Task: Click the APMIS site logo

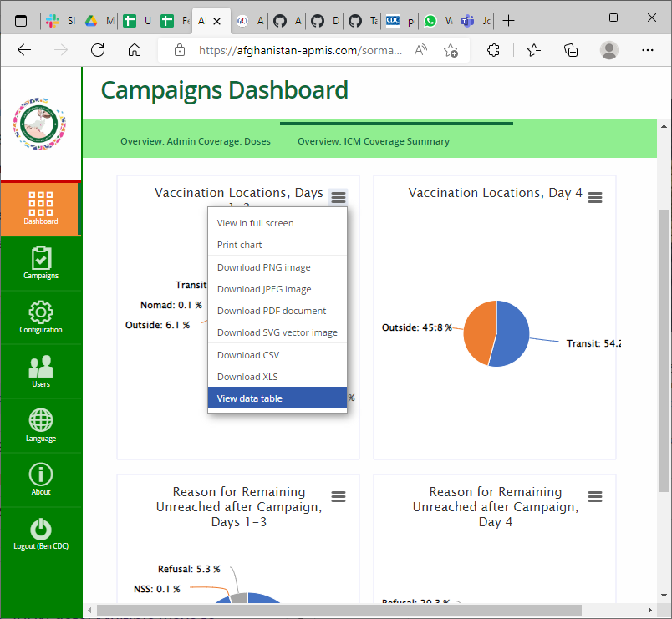Action: [x=39, y=122]
